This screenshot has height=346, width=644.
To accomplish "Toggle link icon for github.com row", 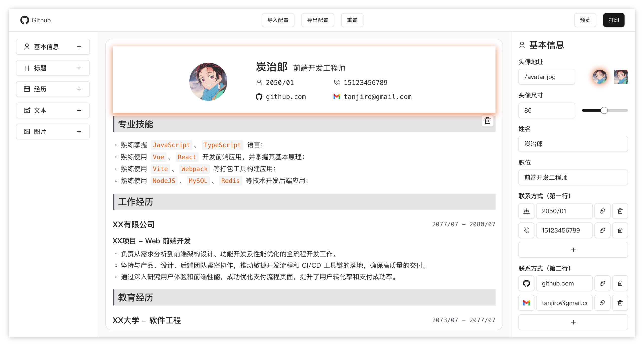I will pyautogui.click(x=602, y=283).
